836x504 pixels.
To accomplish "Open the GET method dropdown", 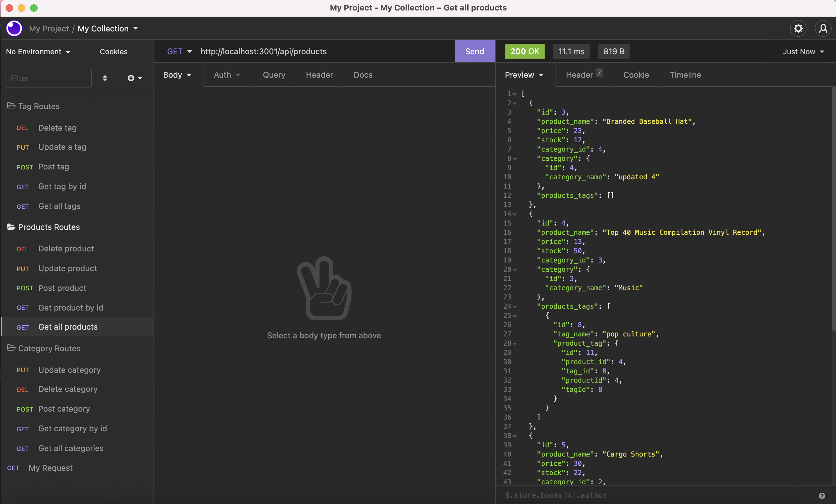I will click(x=179, y=51).
